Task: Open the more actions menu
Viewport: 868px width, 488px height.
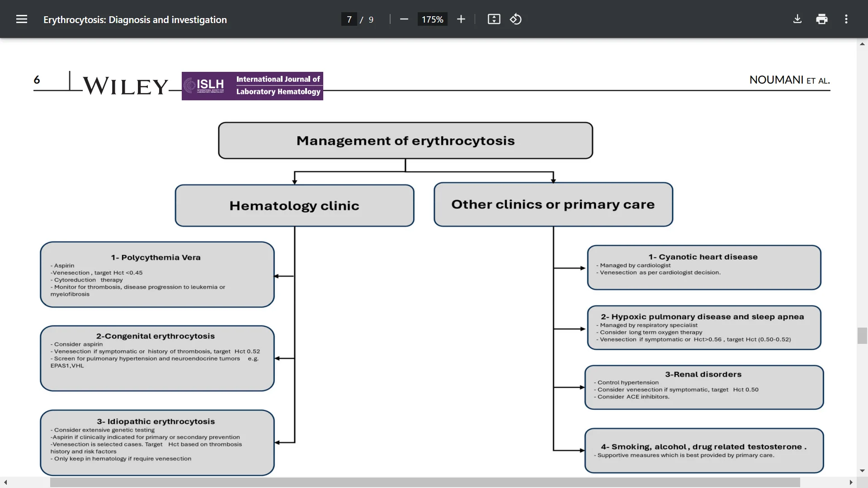Action: 846,19
